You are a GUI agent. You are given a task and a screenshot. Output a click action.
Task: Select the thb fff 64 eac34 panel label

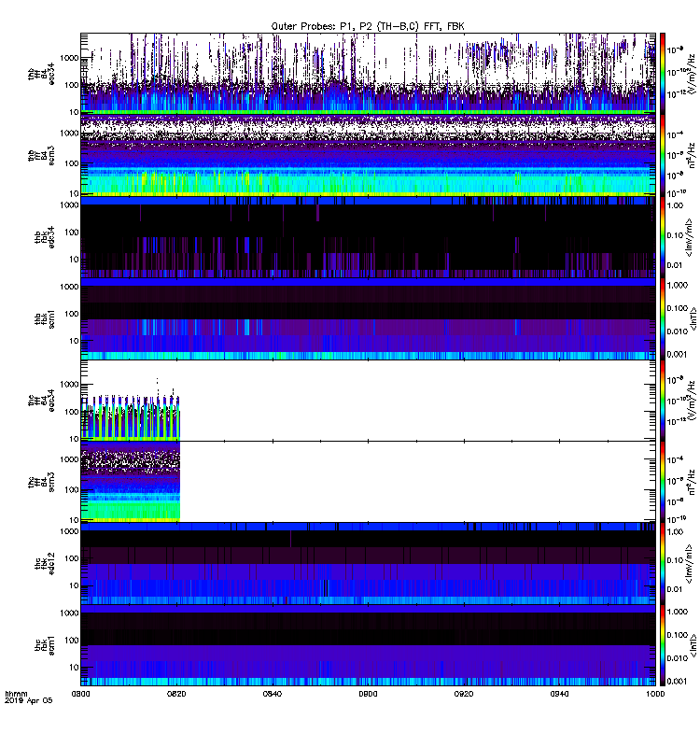pos(41,74)
